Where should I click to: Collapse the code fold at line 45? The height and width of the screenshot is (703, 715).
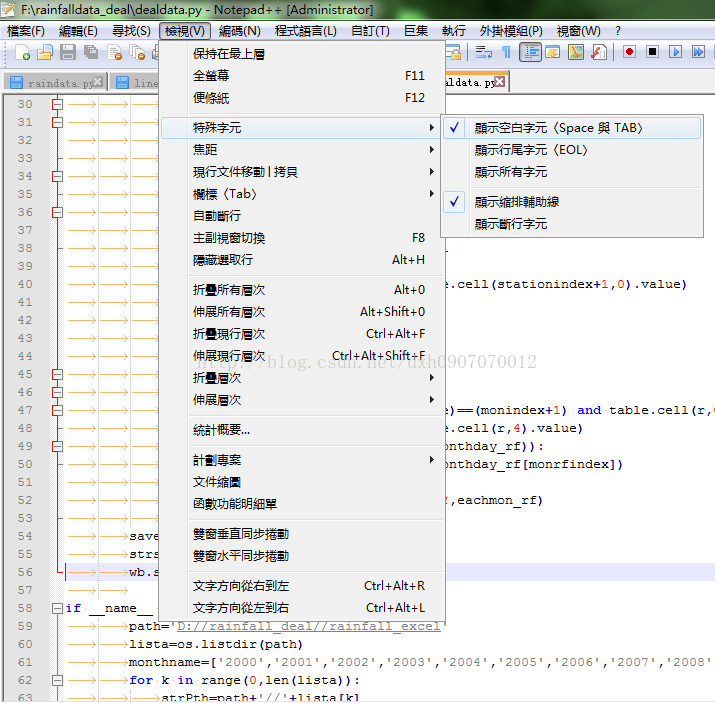[57, 374]
